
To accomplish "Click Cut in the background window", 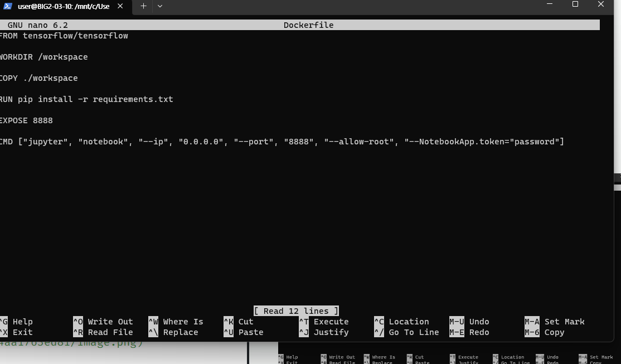I will click(x=415, y=357).
